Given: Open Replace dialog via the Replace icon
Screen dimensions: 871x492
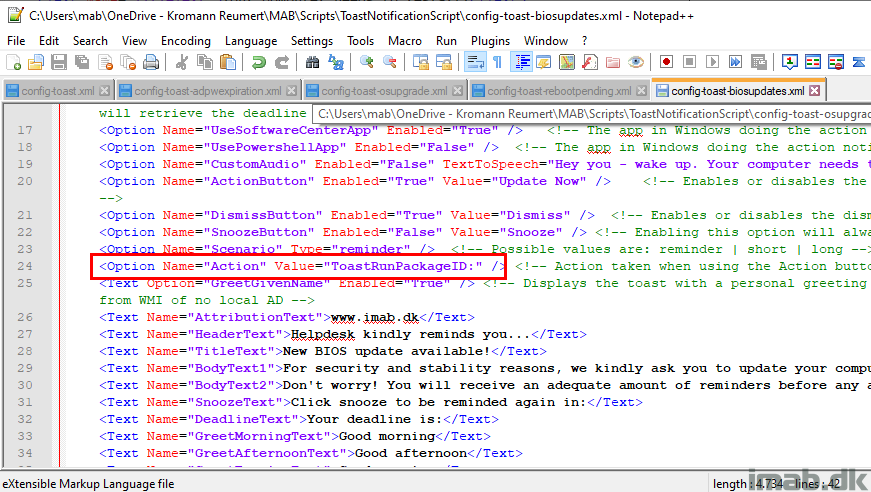Looking at the screenshot, I should pos(336,62).
